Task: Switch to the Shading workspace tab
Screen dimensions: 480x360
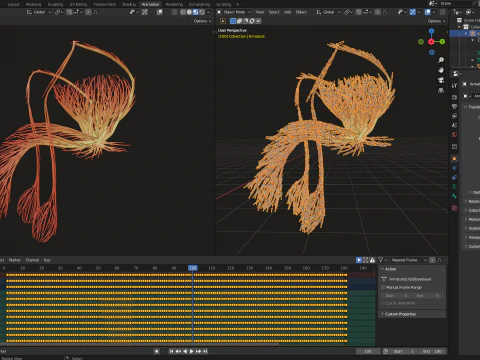Action: [x=129, y=4]
